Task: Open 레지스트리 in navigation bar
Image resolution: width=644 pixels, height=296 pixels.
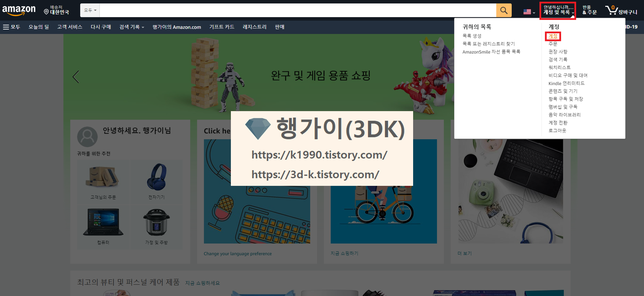Action: [x=254, y=27]
